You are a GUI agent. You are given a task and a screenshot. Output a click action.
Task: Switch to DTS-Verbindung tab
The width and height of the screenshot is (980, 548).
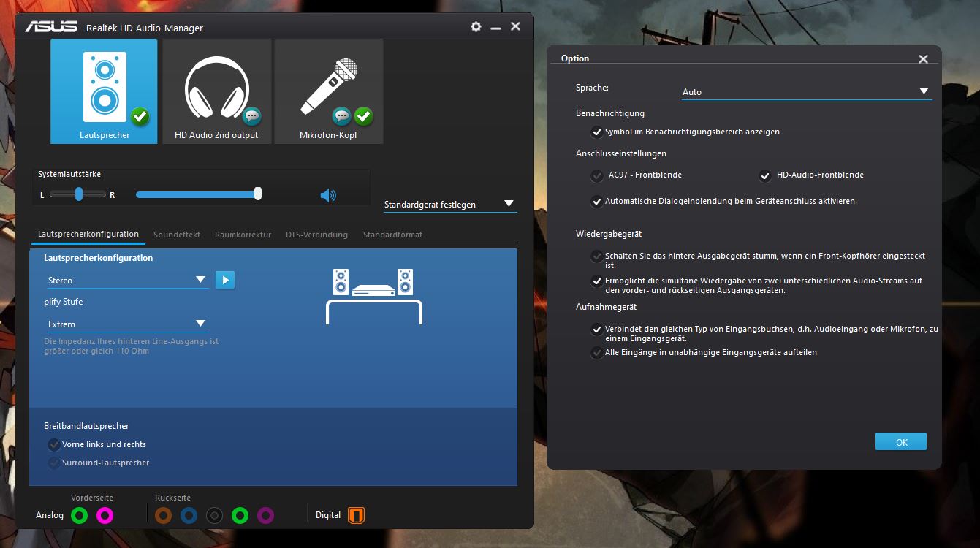click(316, 235)
